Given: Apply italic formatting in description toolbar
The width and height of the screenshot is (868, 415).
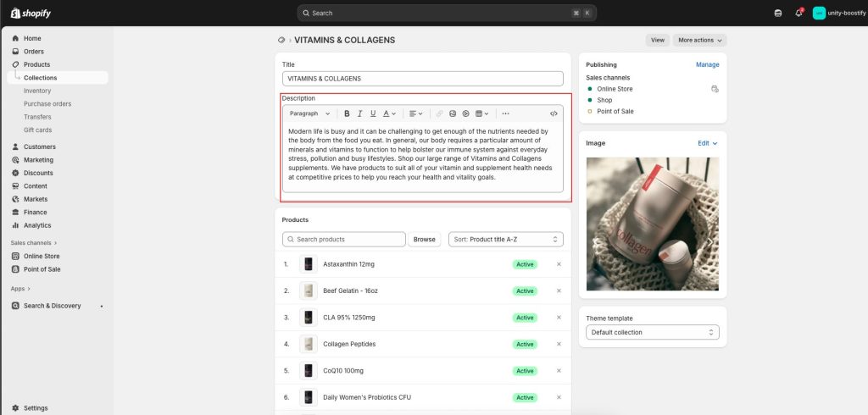Looking at the screenshot, I should pos(360,113).
